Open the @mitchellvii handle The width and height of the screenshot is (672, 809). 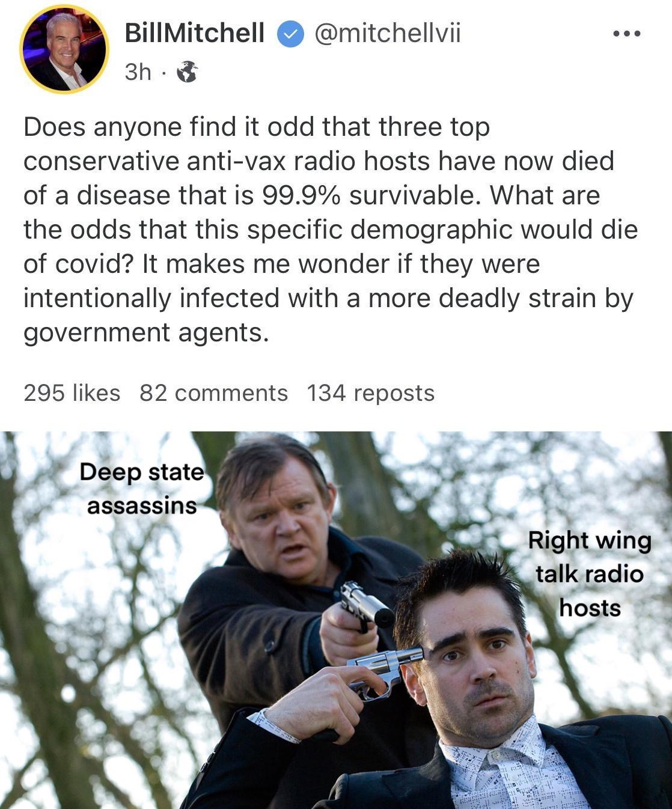(387, 34)
